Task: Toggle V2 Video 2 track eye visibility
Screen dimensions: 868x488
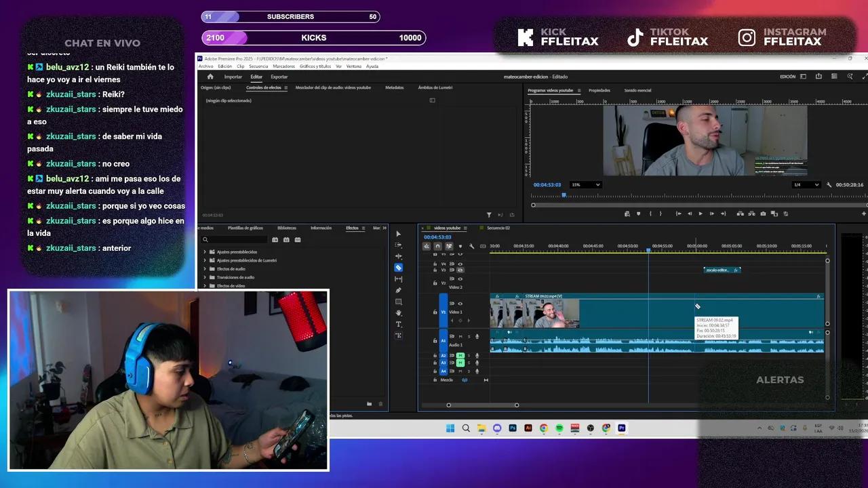Action: pos(460,279)
